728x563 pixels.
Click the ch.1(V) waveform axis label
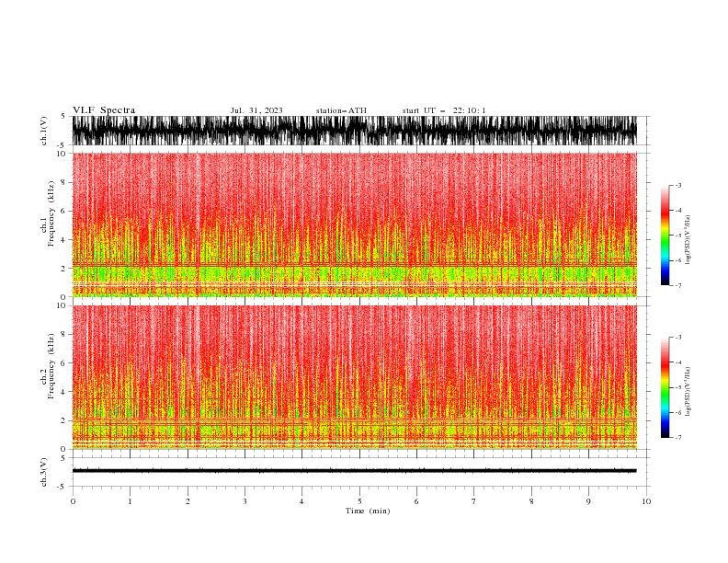44,131
